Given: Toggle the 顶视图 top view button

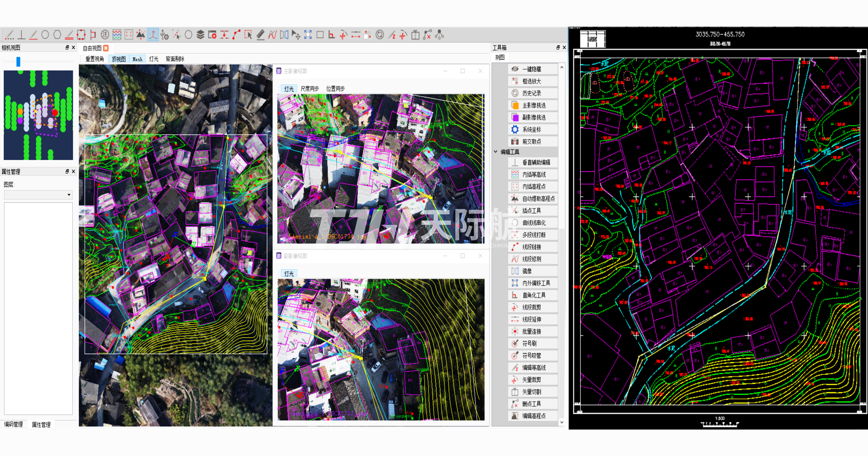Looking at the screenshot, I should pyautogui.click(x=118, y=59).
